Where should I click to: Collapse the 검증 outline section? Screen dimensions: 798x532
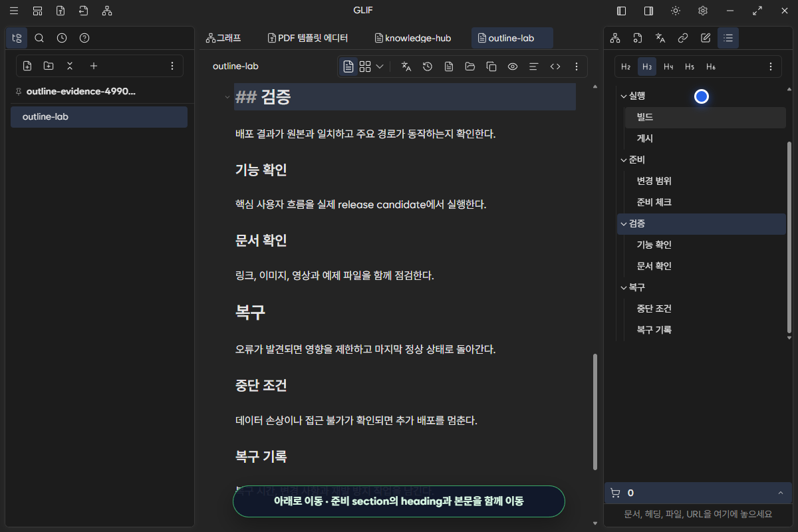(x=624, y=223)
